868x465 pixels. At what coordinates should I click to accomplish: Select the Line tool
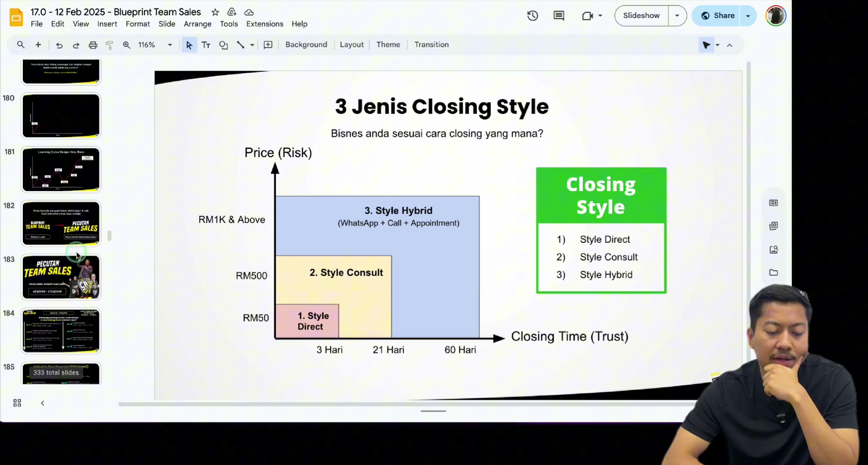point(241,45)
